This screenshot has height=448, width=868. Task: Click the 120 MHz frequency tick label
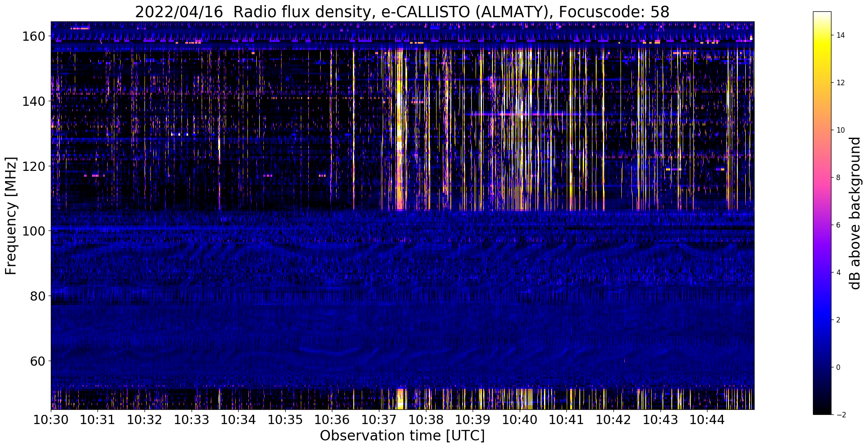(34, 166)
